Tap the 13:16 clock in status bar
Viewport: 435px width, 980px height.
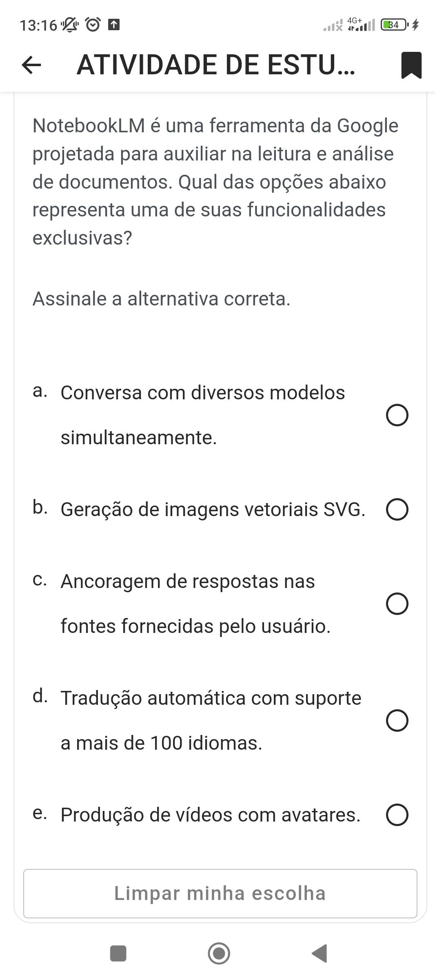pyautogui.click(x=38, y=26)
